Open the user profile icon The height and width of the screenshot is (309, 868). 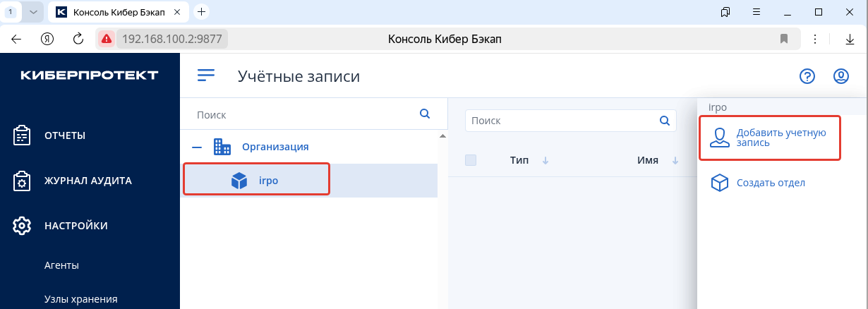point(840,76)
